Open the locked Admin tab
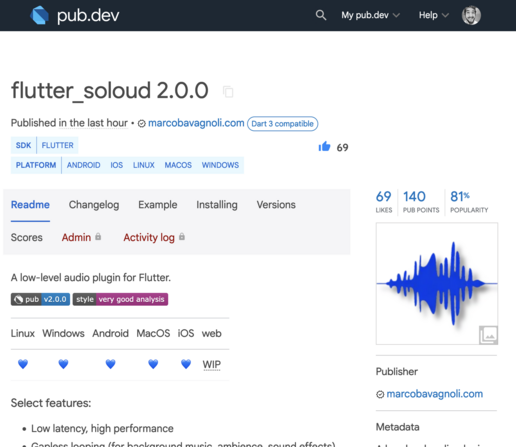 (81, 237)
